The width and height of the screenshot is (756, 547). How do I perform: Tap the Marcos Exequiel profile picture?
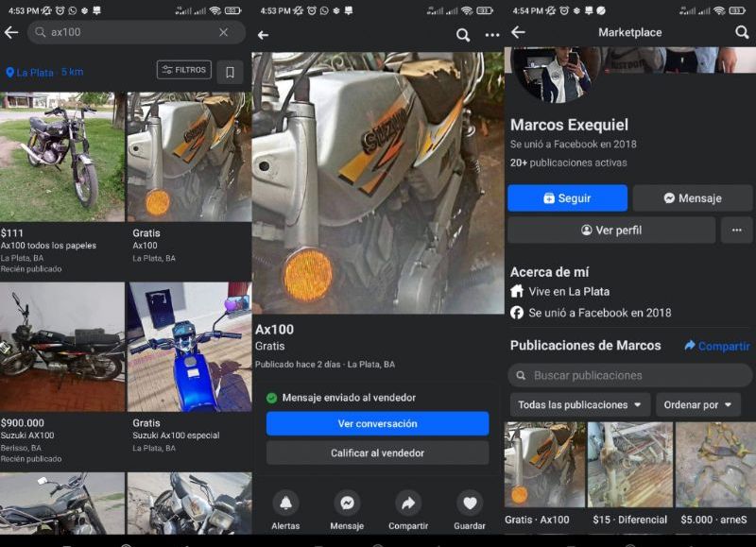click(556, 75)
